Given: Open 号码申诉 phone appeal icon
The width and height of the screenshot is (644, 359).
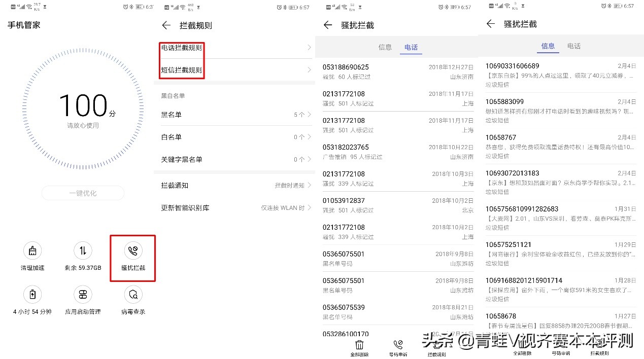Looking at the screenshot, I should pyautogui.click(x=399, y=346).
